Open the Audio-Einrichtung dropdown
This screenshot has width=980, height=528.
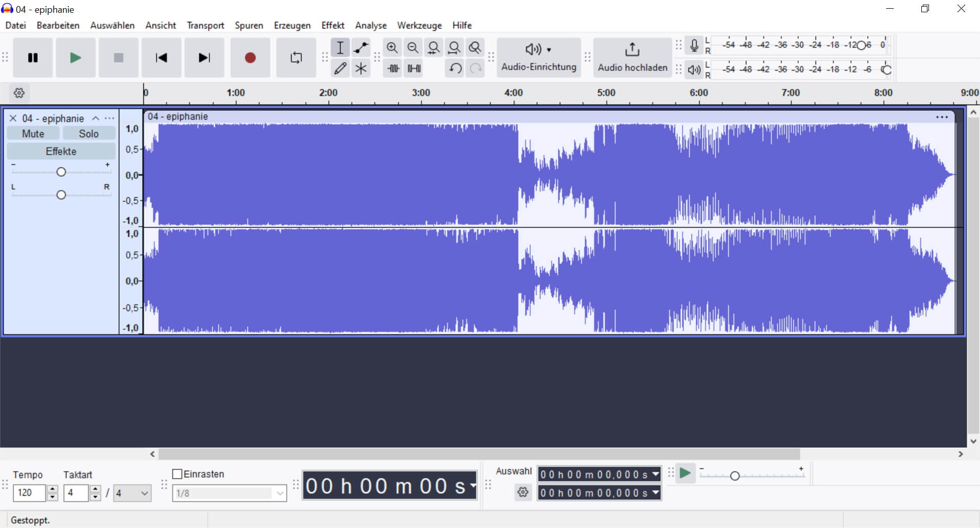click(x=538, y=57)
